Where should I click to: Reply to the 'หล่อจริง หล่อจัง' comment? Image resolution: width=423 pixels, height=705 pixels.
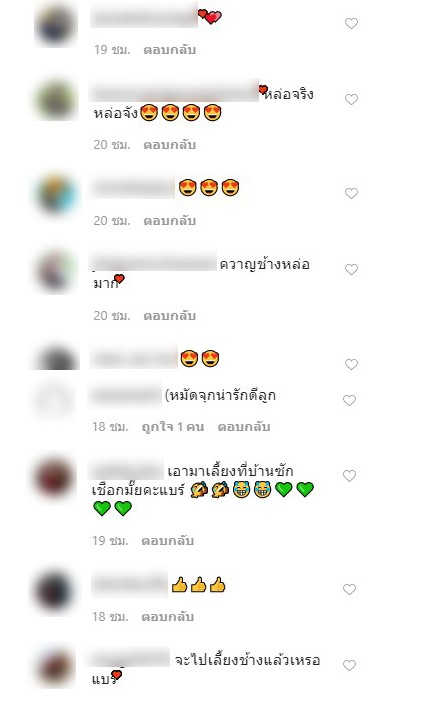169,144
